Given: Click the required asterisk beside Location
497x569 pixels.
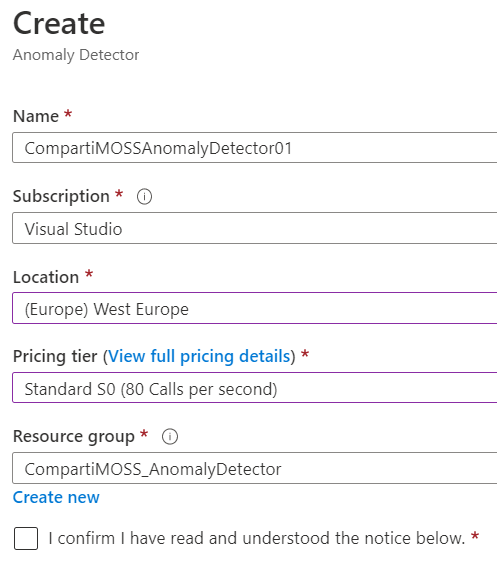Looking at the screenshot, I should [89, 274].
